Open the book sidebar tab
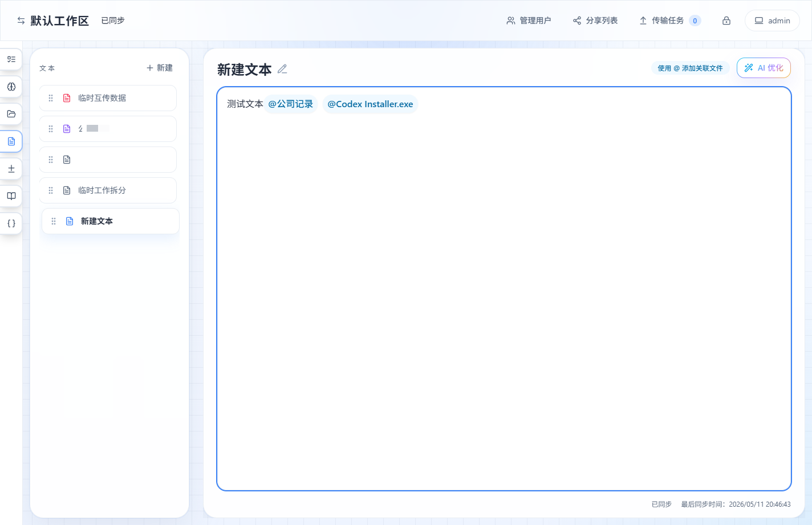This screenshot has height=525, width=812. [x=11, y=196]
